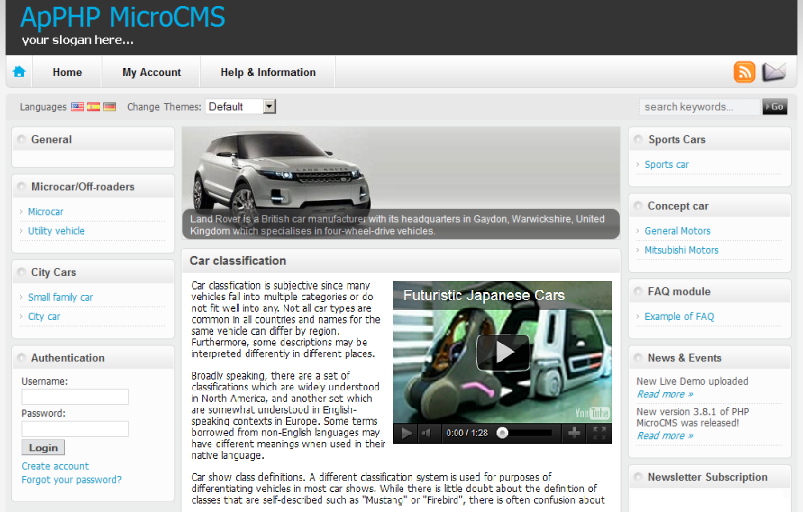Open the Change Themes dropdown
803x512 pixels.
point(241,106)
